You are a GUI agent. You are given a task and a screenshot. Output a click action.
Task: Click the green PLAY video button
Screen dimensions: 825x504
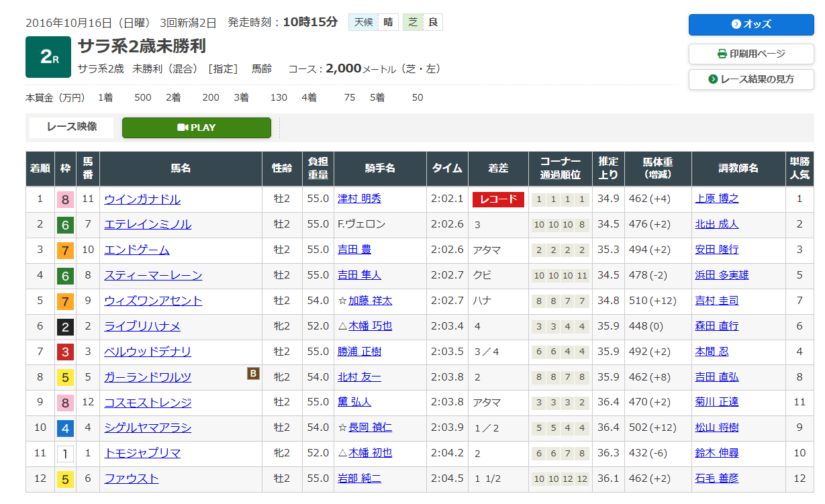196,128
